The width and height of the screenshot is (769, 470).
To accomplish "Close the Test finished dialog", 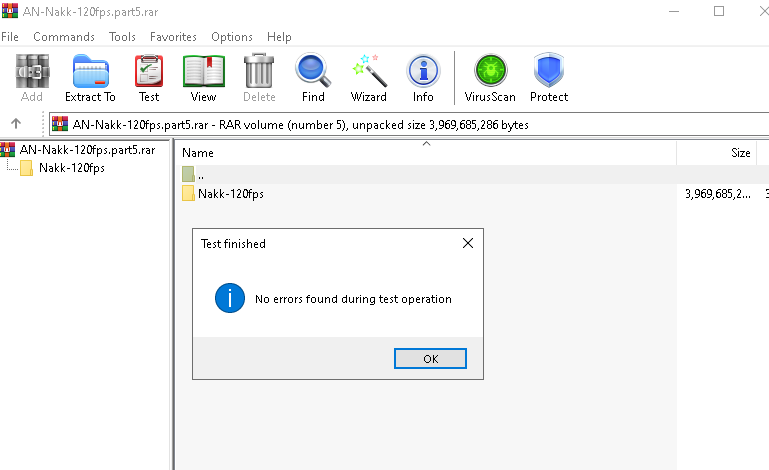I will (468, 243).
